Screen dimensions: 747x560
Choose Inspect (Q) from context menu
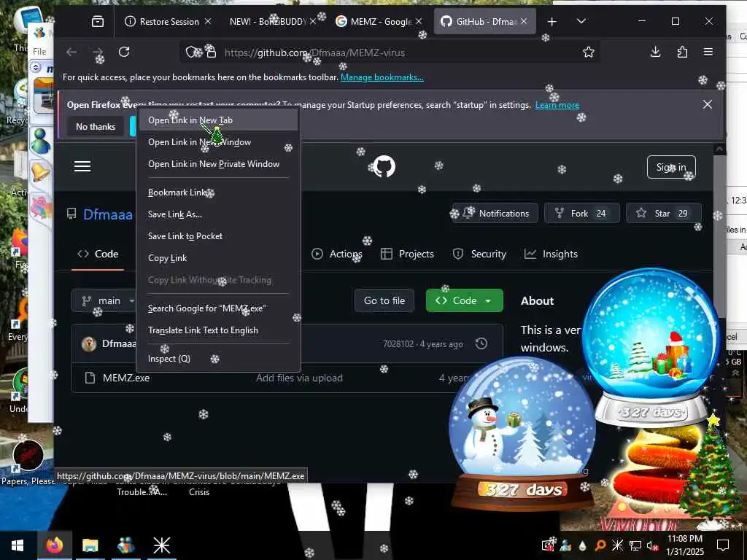click(217, 359)
